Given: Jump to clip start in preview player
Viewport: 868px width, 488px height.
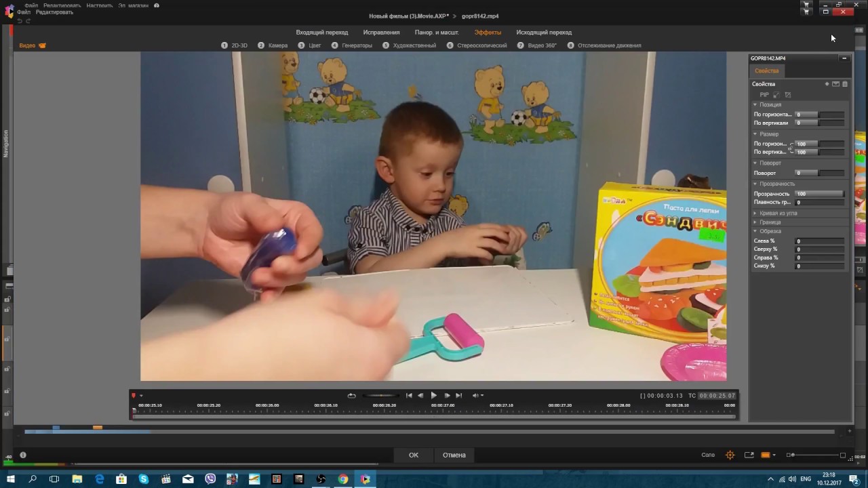Looking at the screenshot, I should (409, 395).
